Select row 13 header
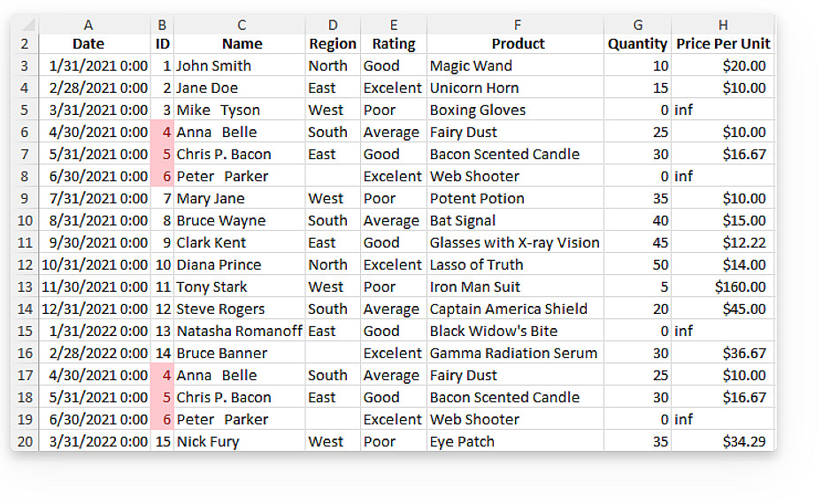 click(25, 286)
